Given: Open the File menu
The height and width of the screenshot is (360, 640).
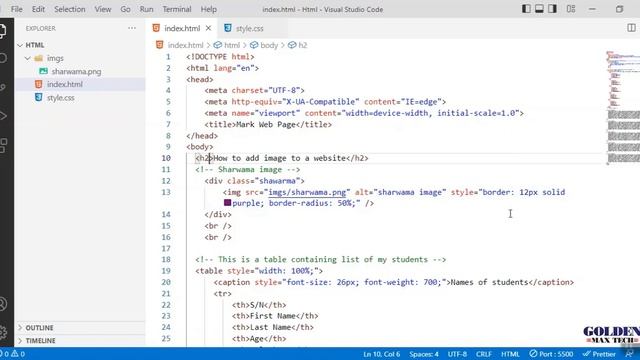Looking at the screenshot, I should pos(17,9).
